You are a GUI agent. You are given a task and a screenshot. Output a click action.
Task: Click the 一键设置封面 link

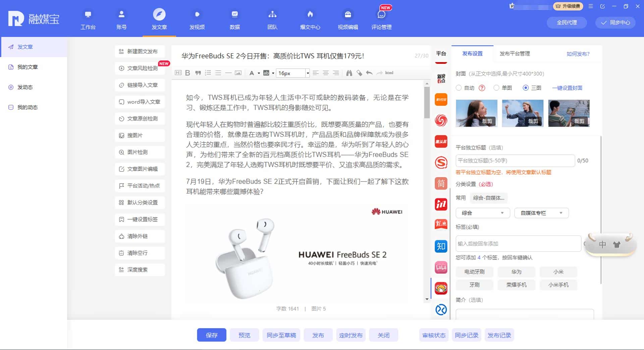(567, 88)
